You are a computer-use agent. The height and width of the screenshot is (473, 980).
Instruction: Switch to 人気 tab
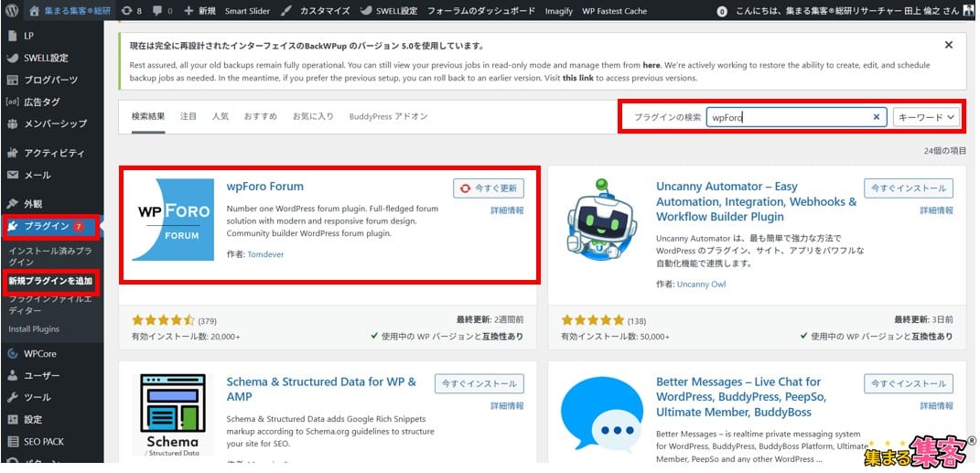(220, 116)
